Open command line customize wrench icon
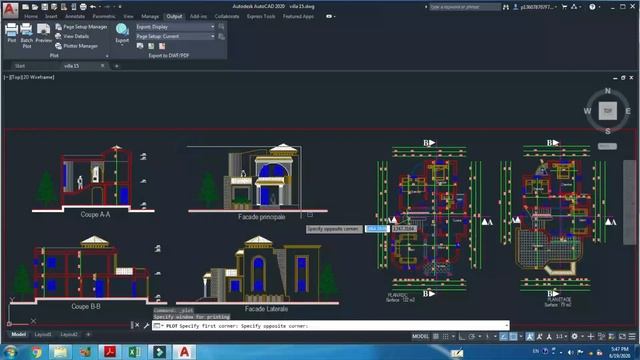Screen dimensions: 640x360 pyautogui.click(x=146, y=325)
